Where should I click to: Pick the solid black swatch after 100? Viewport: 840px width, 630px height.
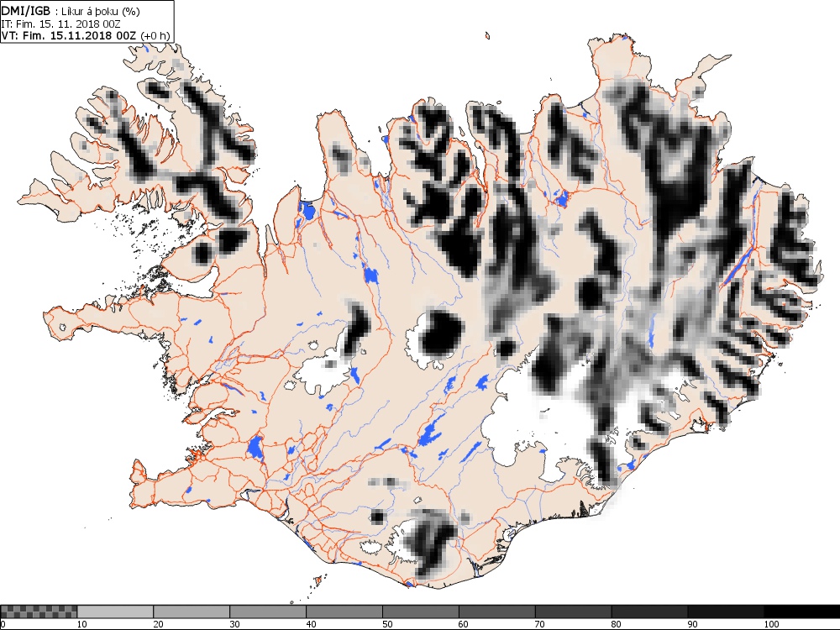[802, 612]
